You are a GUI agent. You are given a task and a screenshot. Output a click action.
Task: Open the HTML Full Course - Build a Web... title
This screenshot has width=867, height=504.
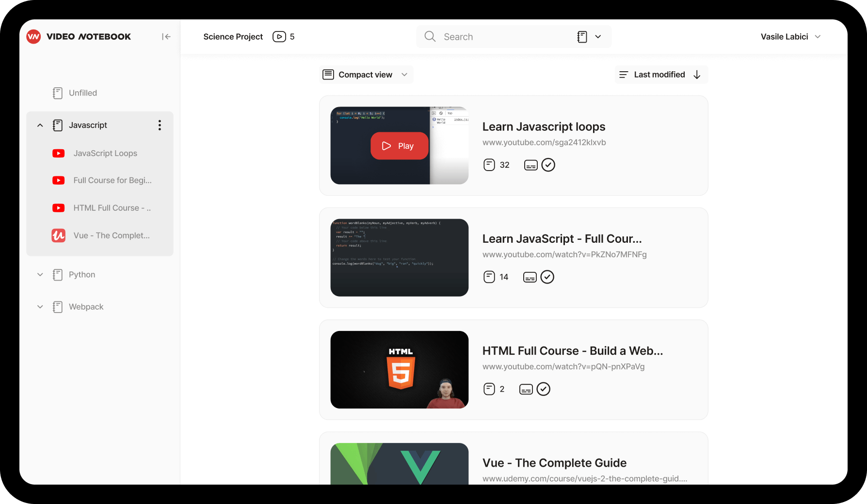coord(573,351)
